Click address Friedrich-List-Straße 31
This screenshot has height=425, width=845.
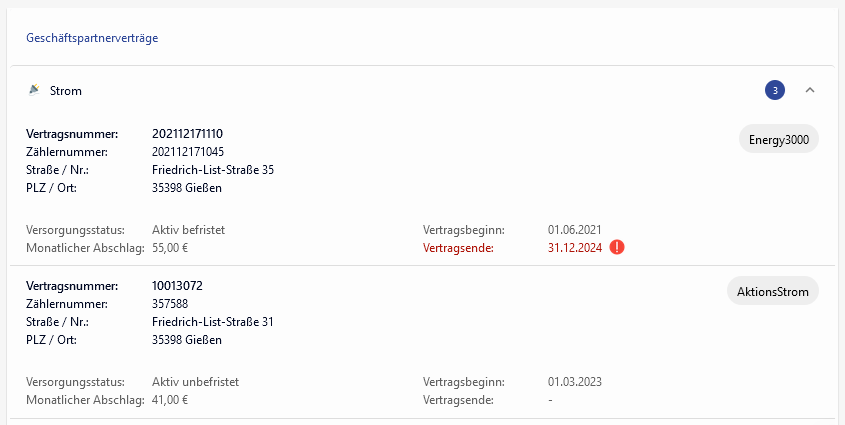click(213, 322)
